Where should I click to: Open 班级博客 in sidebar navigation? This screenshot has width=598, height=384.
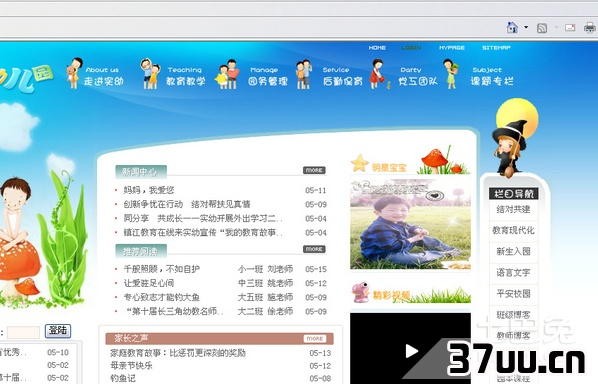(x=513, y=315)
